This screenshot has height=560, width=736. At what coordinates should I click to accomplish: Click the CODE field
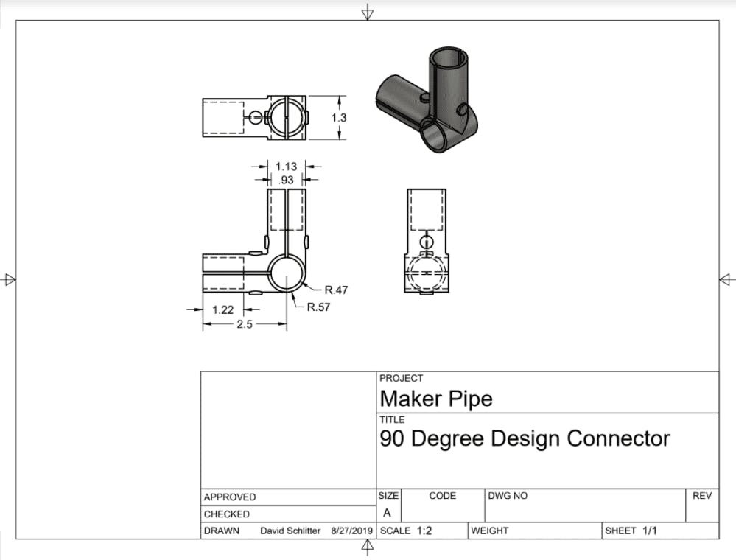point(443,505)
